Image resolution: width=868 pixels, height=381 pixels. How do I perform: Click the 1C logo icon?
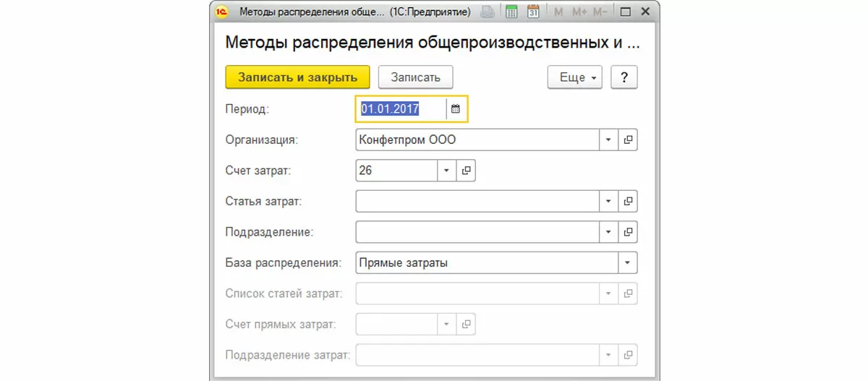(x=223, y=12)
